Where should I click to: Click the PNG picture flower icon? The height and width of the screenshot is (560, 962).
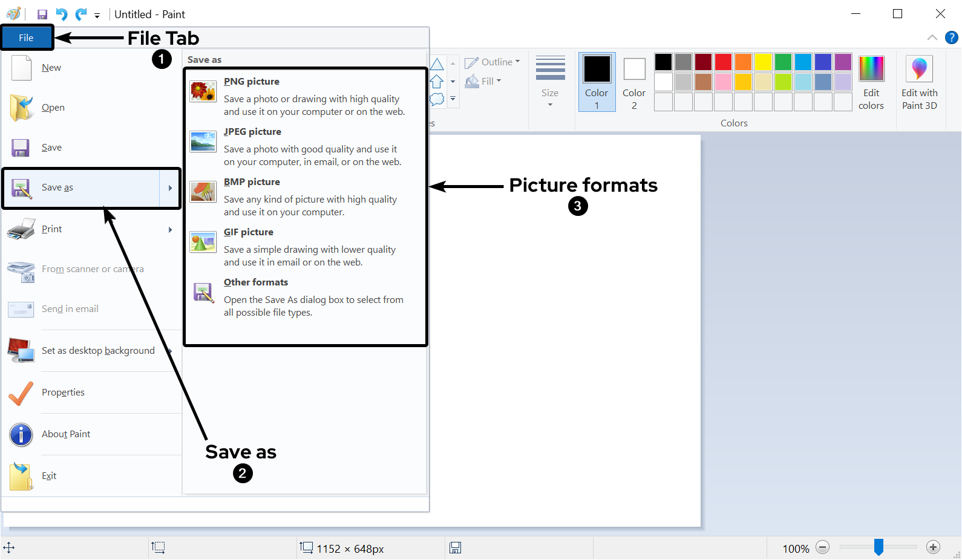tap(203, 91)
